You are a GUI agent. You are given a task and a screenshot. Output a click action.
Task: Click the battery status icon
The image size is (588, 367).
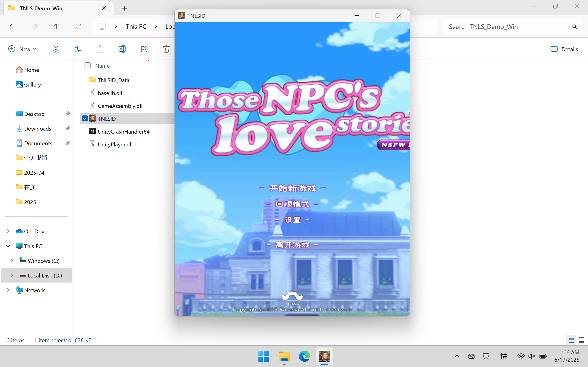tap(543, 356)
